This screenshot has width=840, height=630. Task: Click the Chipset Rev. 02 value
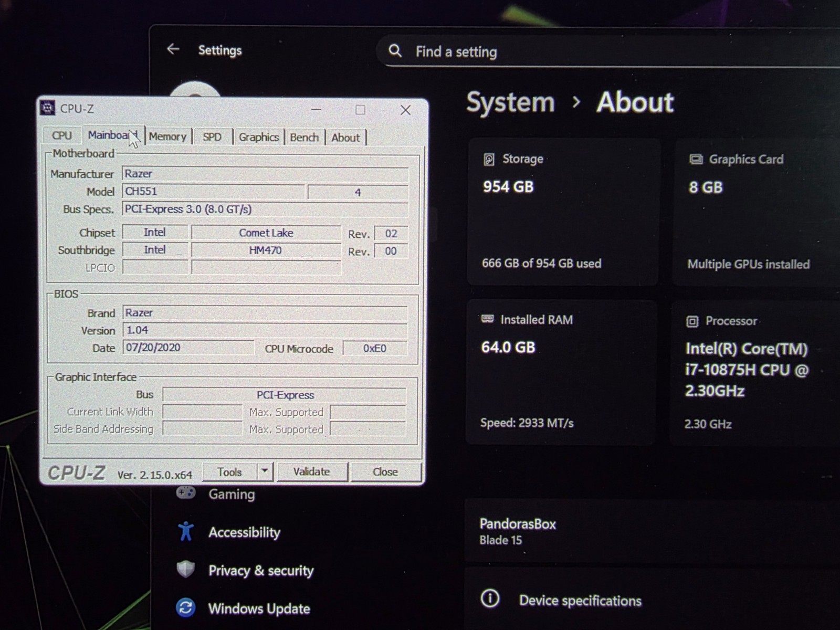391,234
